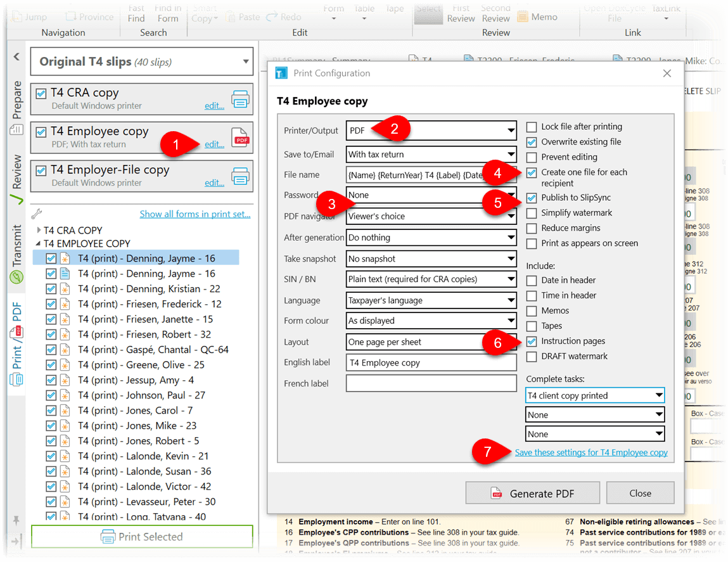Open the Form colour dropdown
The image size is (728, 562).
(x=431, y=321)
